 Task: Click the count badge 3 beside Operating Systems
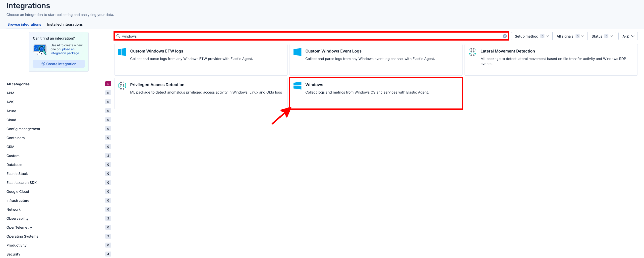point(108,236)
